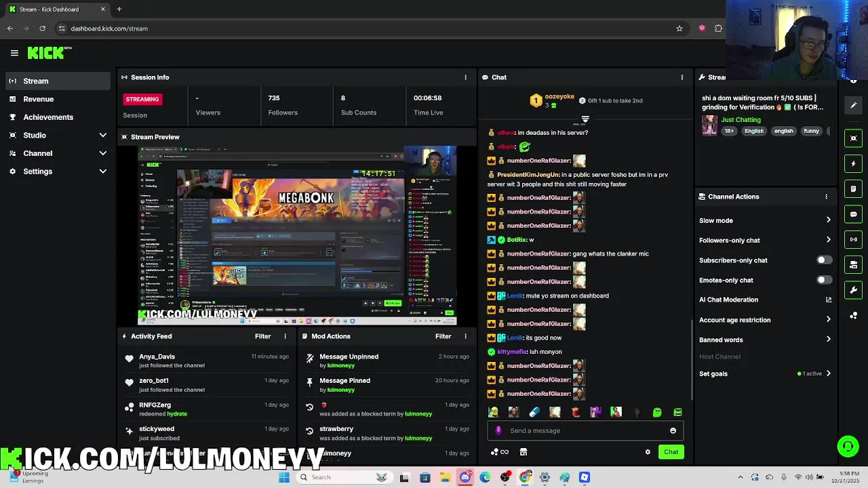Click the chat bubble icon in right toolbar
868x488 pixels.
[x=854, y=214]
